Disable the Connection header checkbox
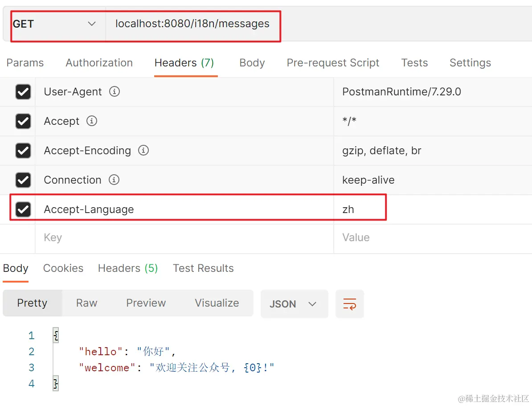The height and width of the screenshot is (406, 532). (x=23, y=180)
